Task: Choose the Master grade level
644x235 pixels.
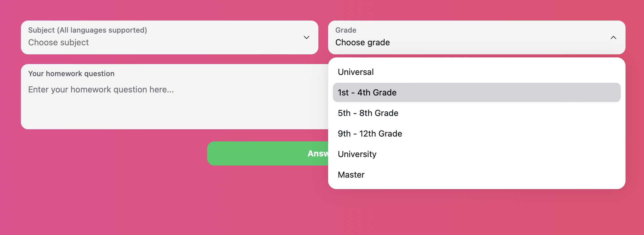Action: 476,175
